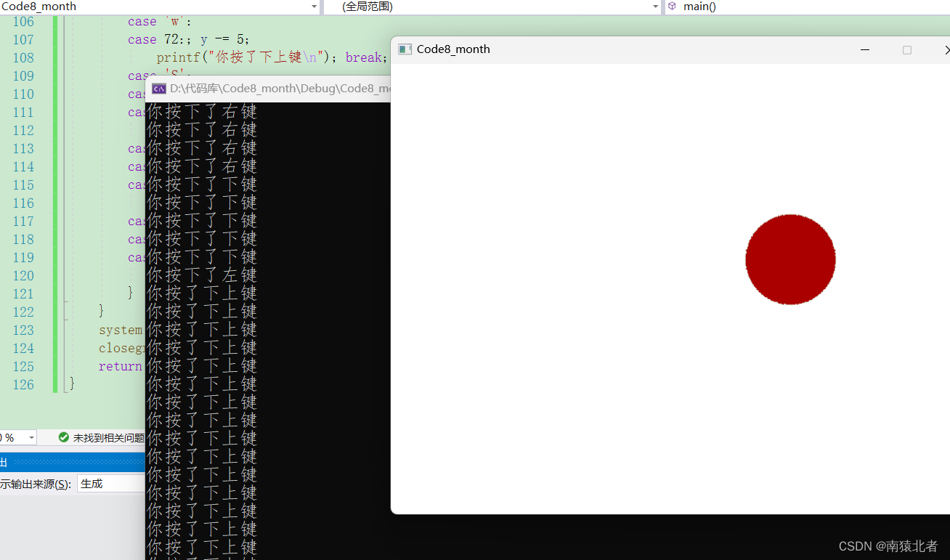Click the text 'case 72:; y -= 5;'
The width and height of the screenshot is (950, 560).
pyautogui.click(x=189, y=40)
